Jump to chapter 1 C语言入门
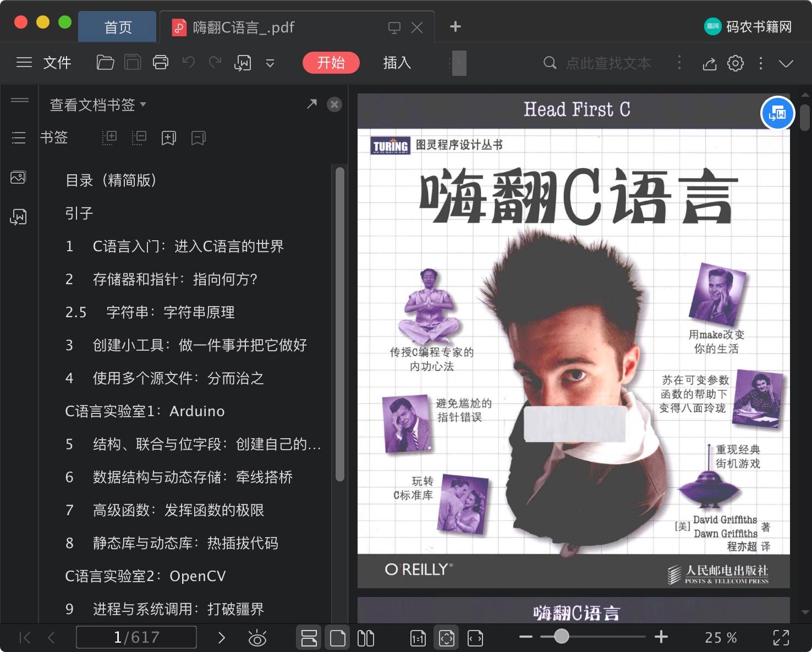The image size is (812, 652). (174, 246)
